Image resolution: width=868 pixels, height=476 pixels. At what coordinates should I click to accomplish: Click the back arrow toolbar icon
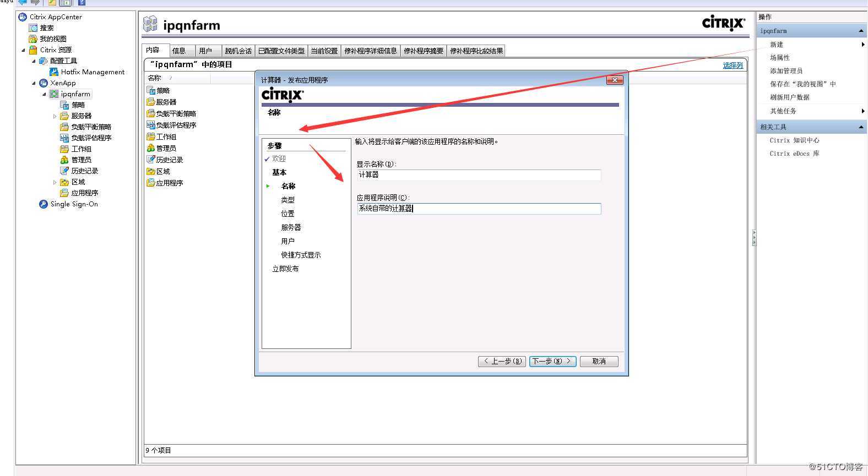point(23,2)
